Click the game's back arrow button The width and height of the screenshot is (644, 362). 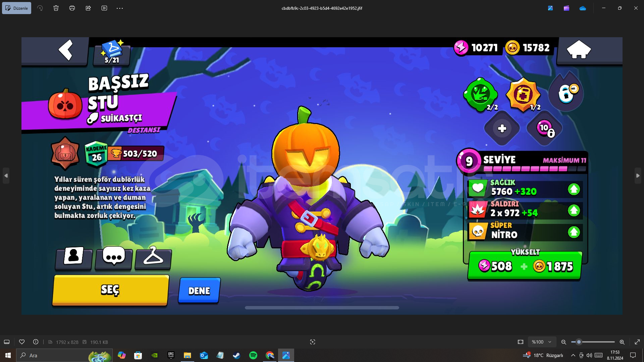point(66,50)
